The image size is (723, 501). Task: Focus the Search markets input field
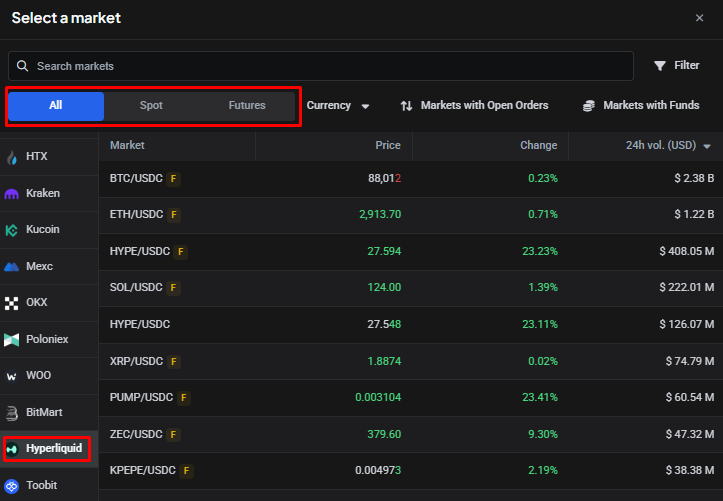[321, 66]
